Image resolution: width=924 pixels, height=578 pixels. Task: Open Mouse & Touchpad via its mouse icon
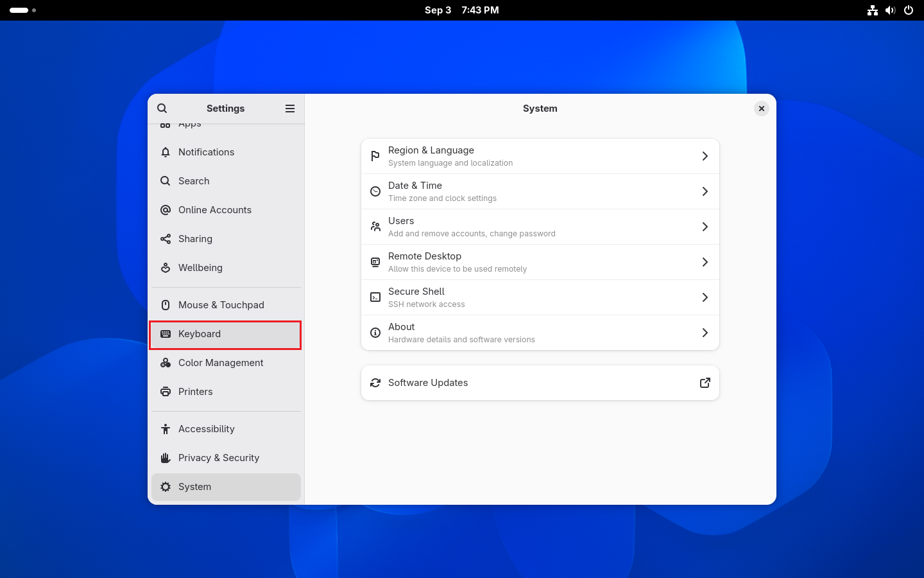166,305
